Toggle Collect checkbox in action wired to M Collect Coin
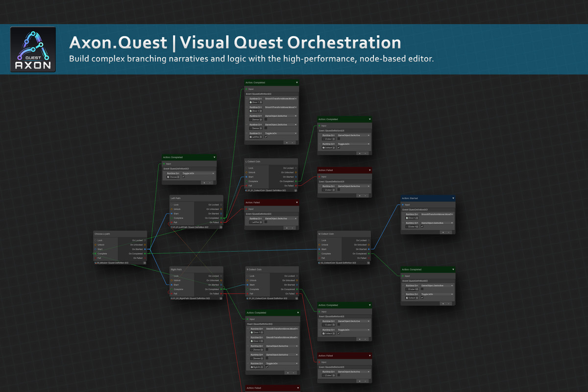The height and width of the screenshot is (392, 588). (x=422, y=297)
